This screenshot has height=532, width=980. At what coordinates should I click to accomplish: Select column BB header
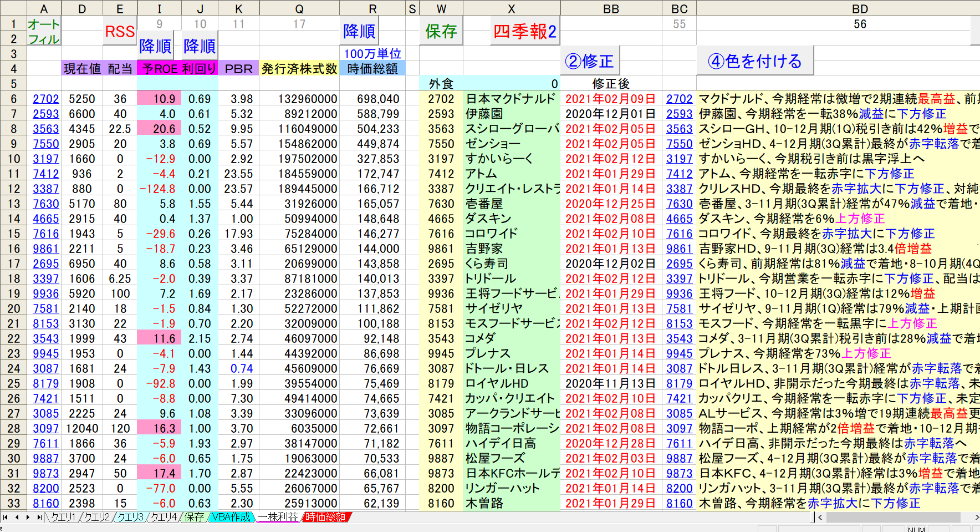click(x=611, y=8)
